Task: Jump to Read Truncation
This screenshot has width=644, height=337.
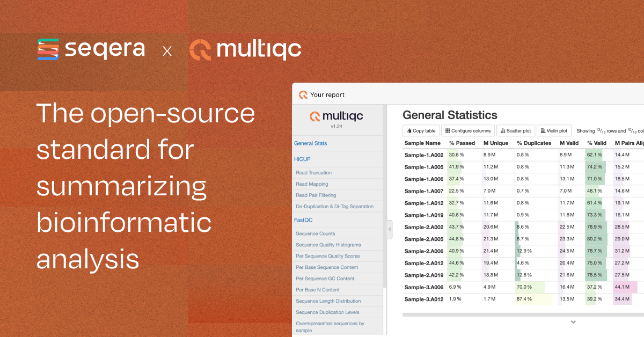Action: point(314,173)
